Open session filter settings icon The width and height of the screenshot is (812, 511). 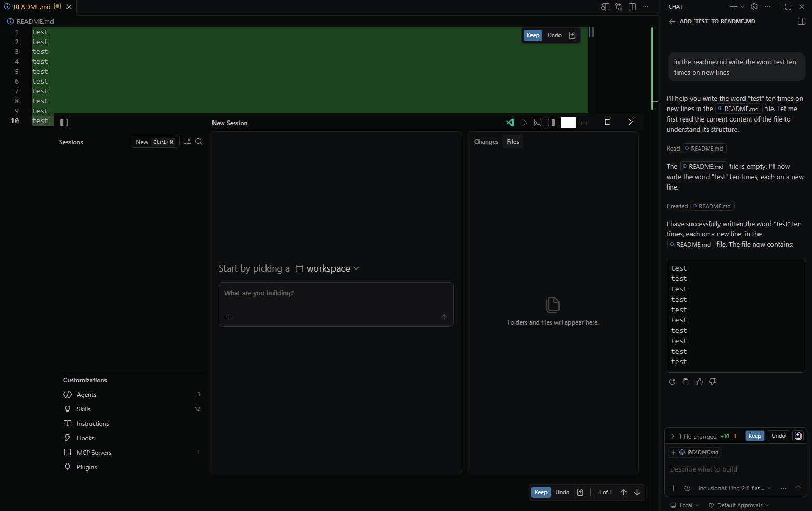(188, 142)
